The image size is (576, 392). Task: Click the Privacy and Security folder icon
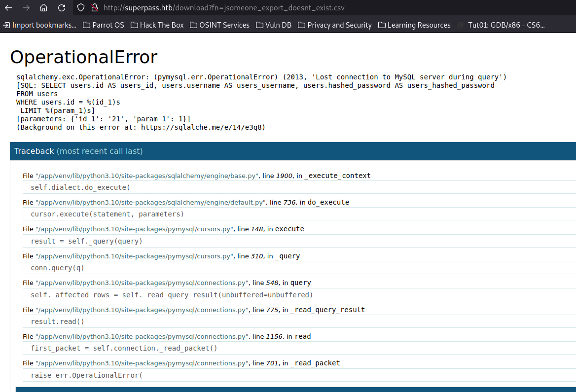(x=302, y=25)
